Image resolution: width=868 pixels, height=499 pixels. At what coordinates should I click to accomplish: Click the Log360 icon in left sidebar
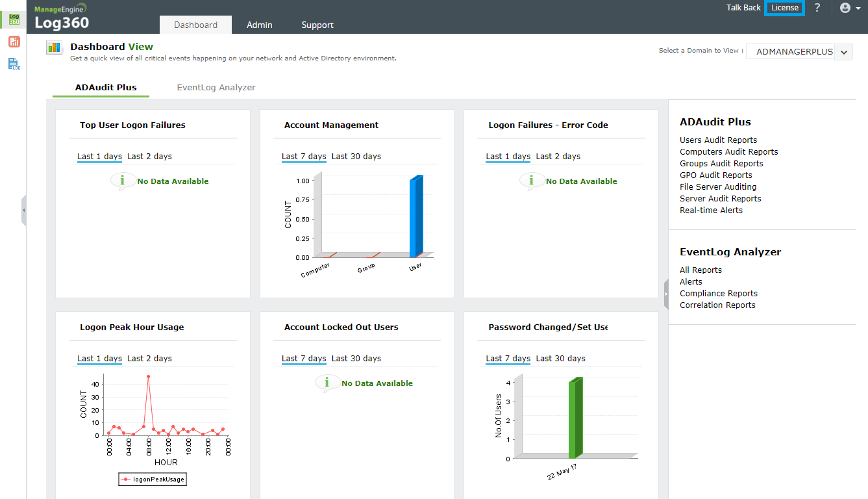13,19
